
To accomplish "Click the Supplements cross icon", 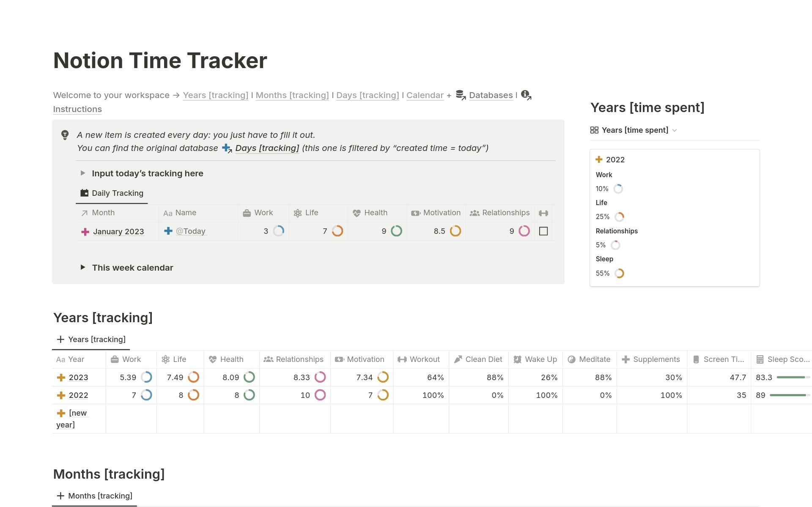I will [625, 359].
